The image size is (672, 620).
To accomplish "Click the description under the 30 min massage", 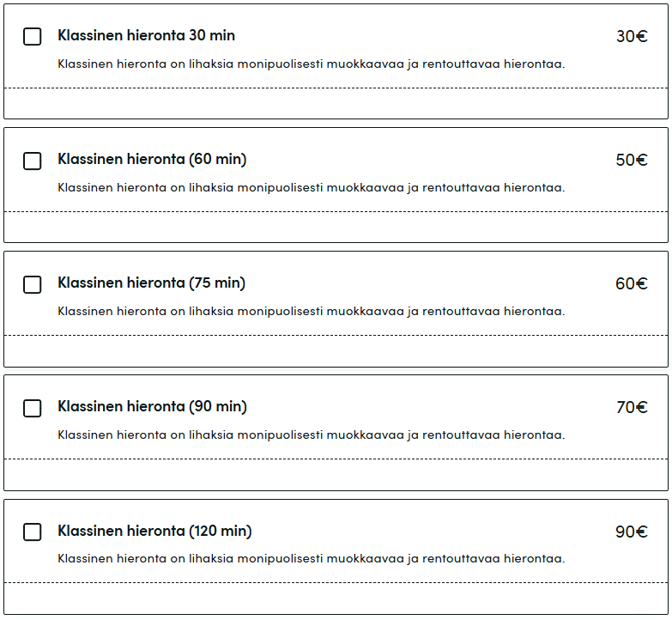I will pyautogui.click(x=311, y=64).
